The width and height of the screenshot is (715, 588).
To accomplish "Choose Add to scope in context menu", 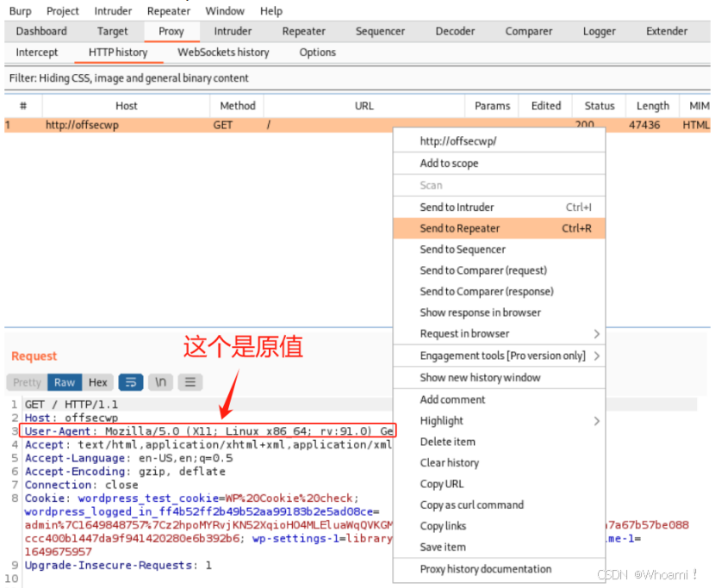I will pyautogui.click(x=500, y=164).
